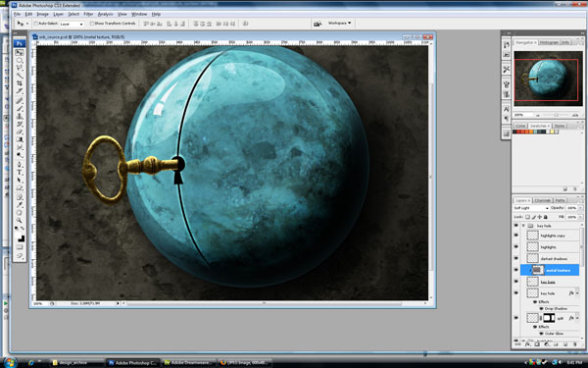Viewport: 588px width, 368px height.
Task: Open the Fill dropdown arrow
Action: click(x=580, y=217)
